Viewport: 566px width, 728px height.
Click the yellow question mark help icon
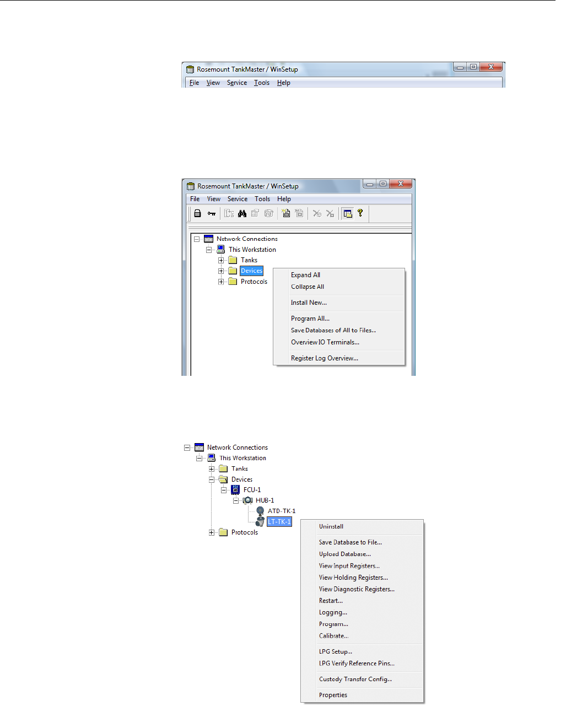[360, 213]
